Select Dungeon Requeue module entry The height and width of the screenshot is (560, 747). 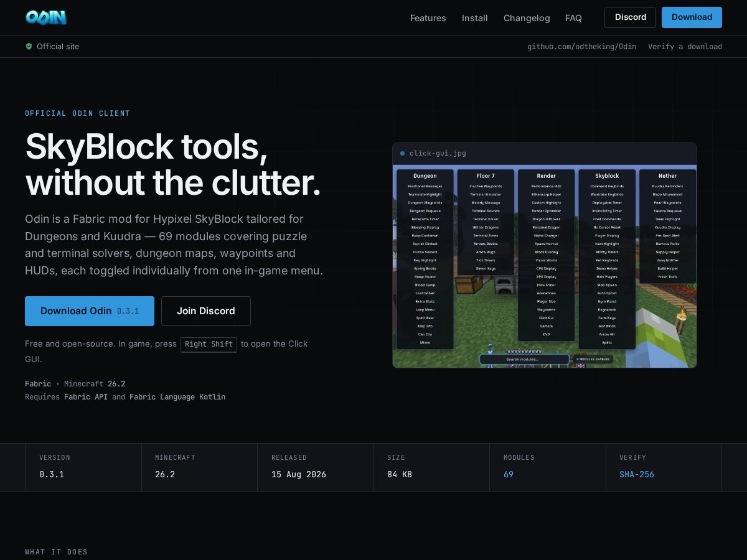coord(425,211)
